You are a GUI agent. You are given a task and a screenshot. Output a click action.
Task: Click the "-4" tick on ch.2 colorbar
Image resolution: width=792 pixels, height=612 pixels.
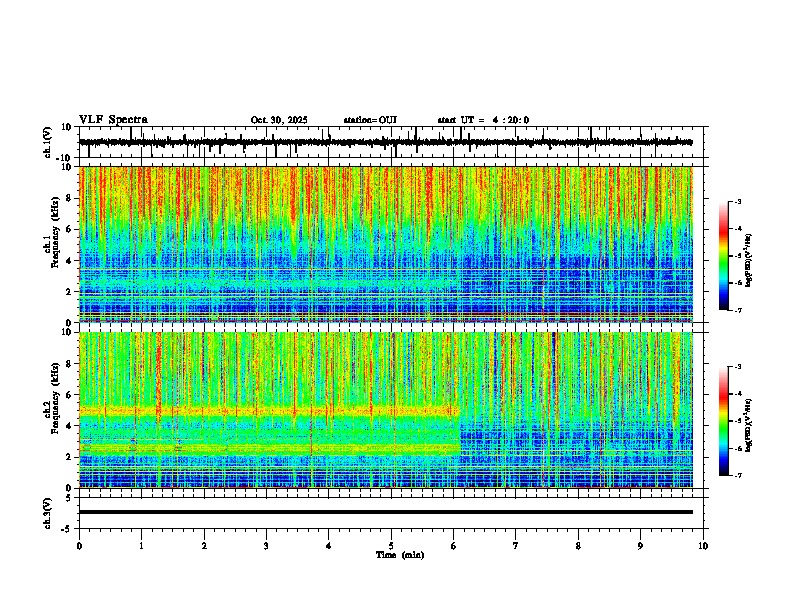(738, 393)
